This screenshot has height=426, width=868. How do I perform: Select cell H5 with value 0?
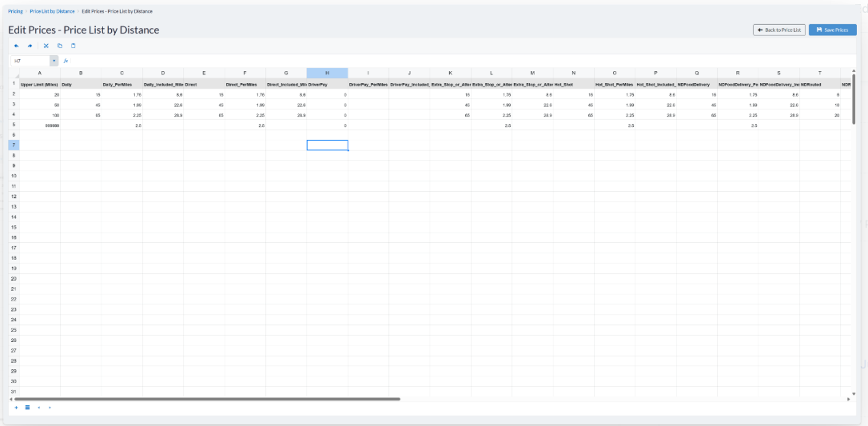(327, 125)
